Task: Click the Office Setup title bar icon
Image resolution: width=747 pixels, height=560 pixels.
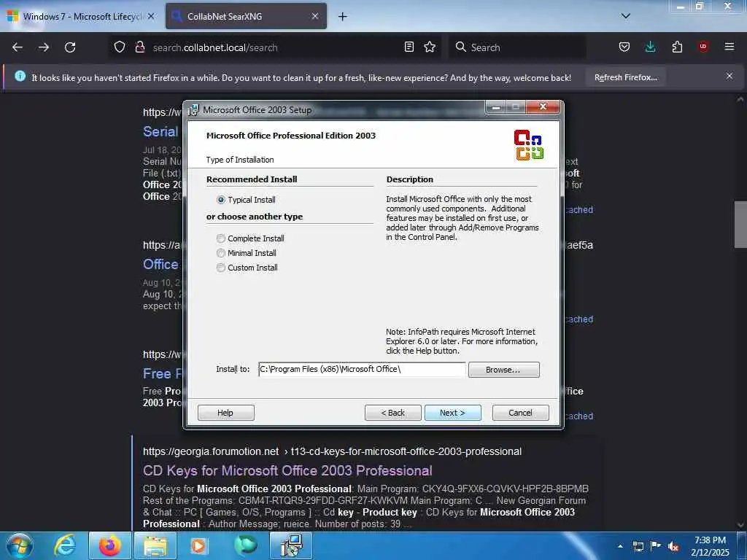Action: [x=193, y=110]
